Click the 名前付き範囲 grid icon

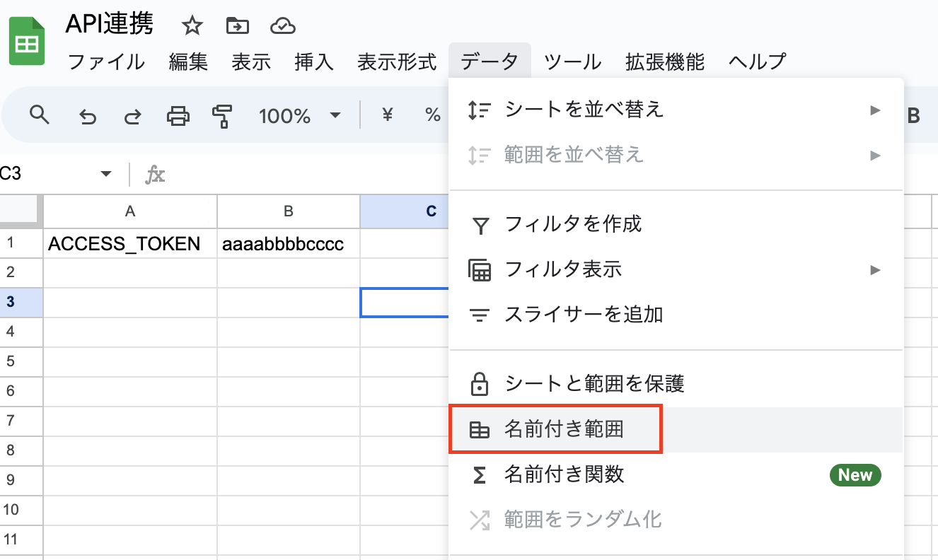coord(480,429)
